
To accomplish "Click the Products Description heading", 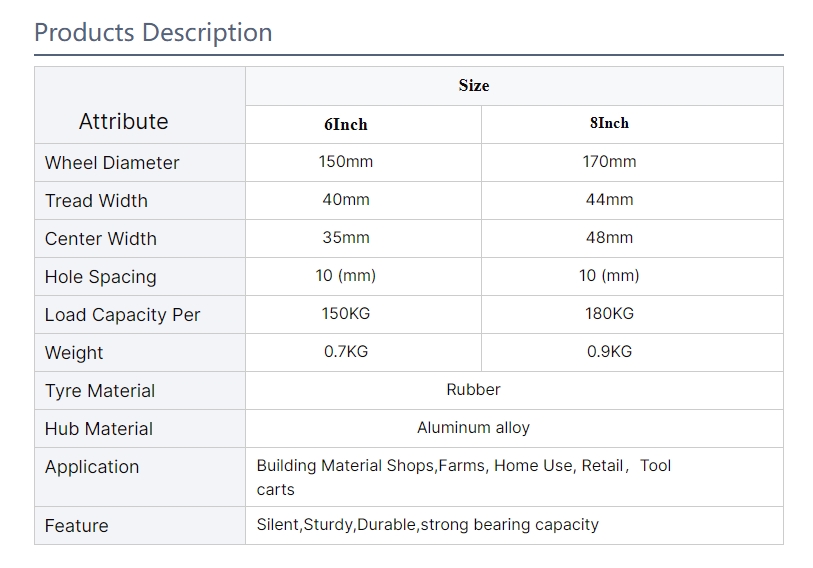I will point(153,32).
